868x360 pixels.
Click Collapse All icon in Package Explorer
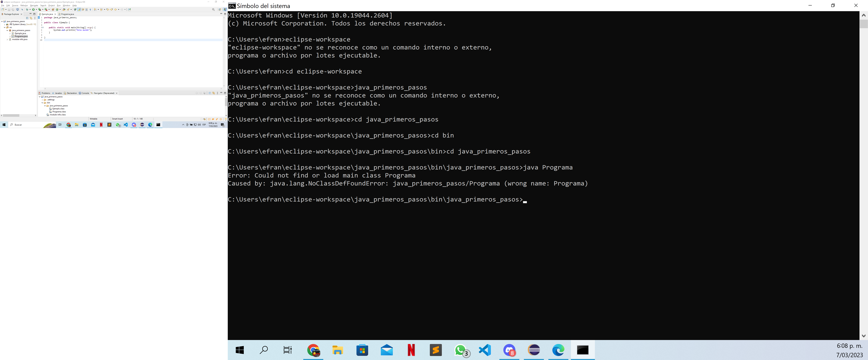coord(27,18)
